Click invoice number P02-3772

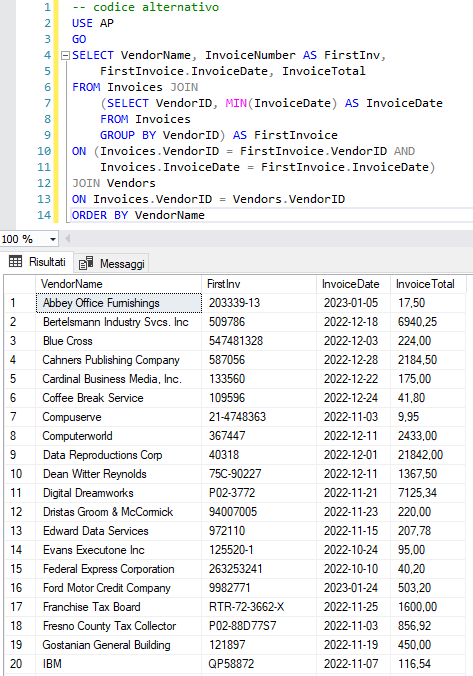[232, 493]
